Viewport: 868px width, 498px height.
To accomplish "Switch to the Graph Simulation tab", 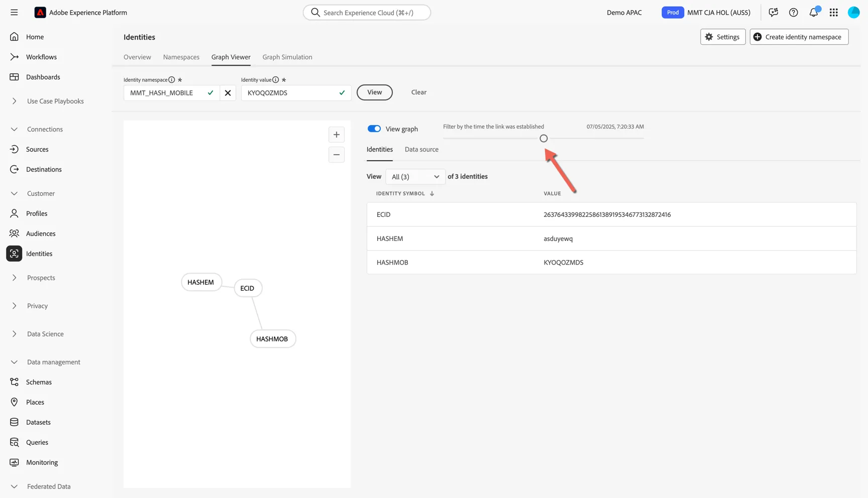I will tap(287, 57).
